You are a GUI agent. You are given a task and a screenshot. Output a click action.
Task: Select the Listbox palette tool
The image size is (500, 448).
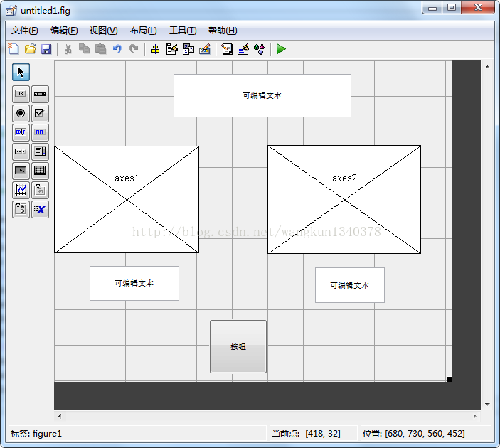41,151
